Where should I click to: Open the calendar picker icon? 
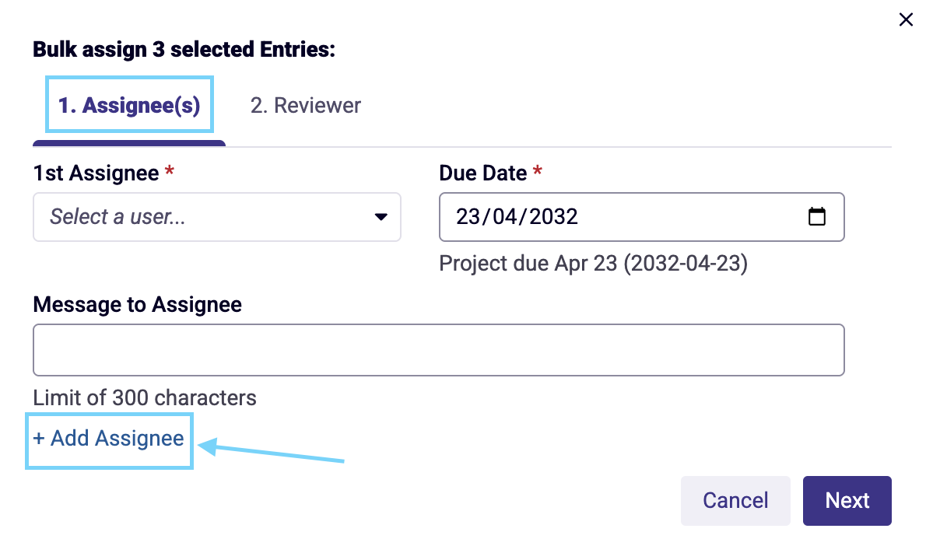[x=817, y=216]
